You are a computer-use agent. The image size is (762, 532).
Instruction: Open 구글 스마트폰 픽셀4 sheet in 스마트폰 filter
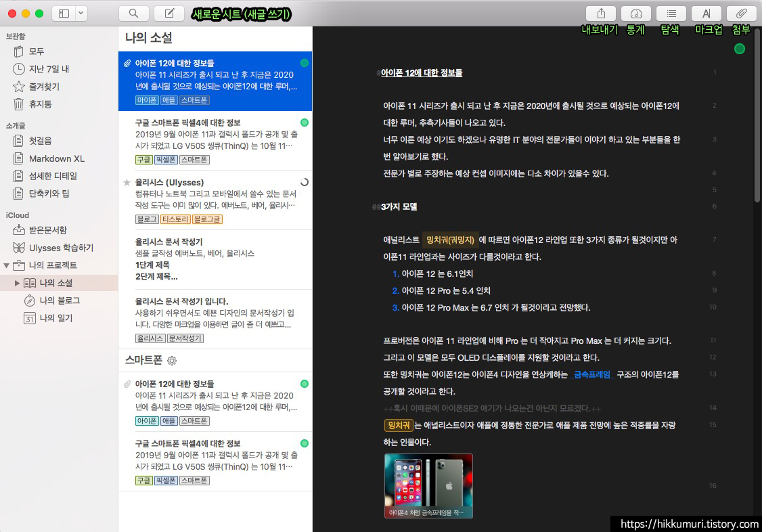click(x=215, y=462)
